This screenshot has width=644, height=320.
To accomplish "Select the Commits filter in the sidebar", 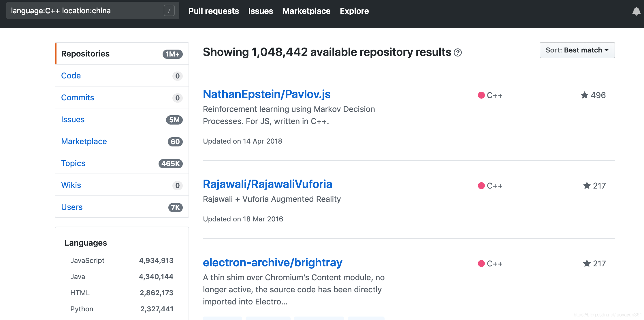I will (x=78, y=97).
